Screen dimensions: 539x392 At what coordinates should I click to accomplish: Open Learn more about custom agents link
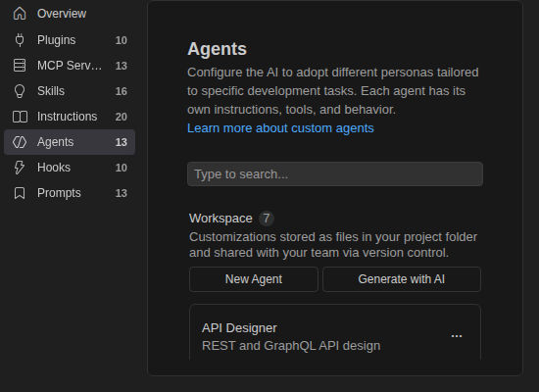coord(280,128)
